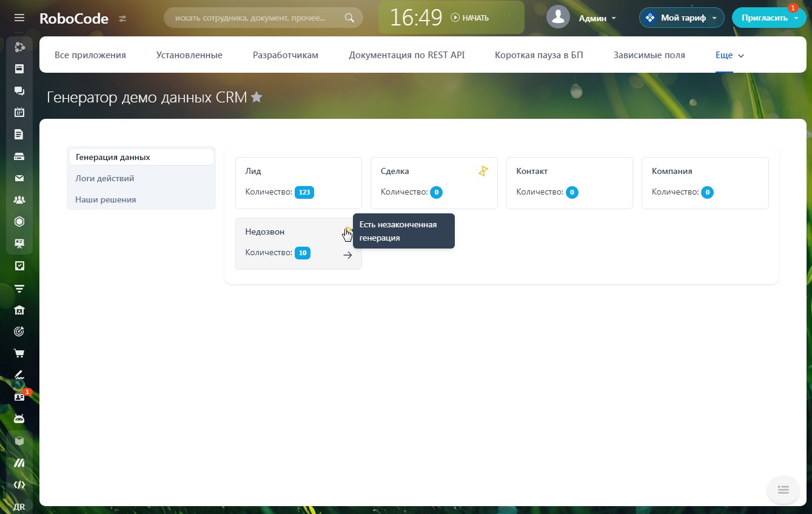Open the news feed icon in sidebar
Viewport: 812px width, 514px height.
(x=19, y=68)
